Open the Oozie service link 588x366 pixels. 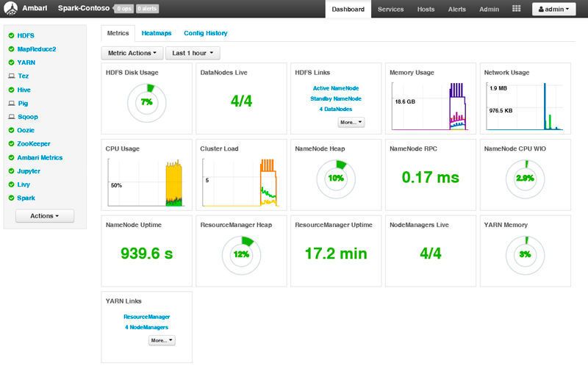pos(26,130)
